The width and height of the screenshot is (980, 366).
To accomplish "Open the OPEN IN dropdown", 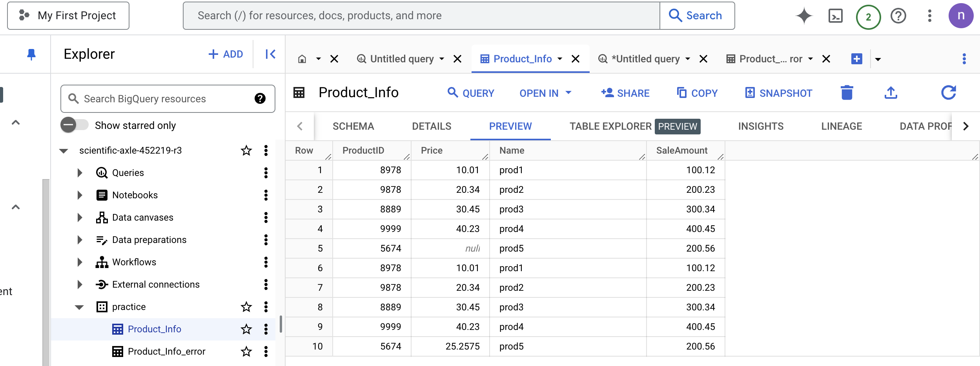I will click(545, 93).
